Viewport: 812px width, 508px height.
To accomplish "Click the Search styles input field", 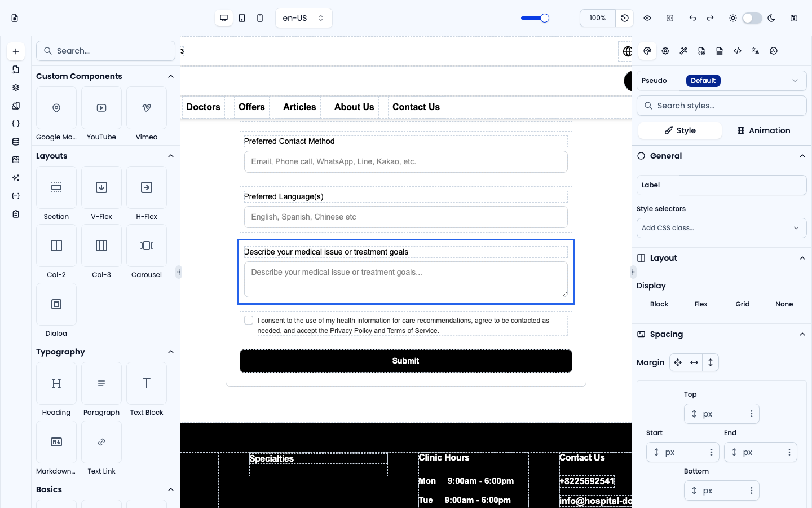I will [722, 106].
